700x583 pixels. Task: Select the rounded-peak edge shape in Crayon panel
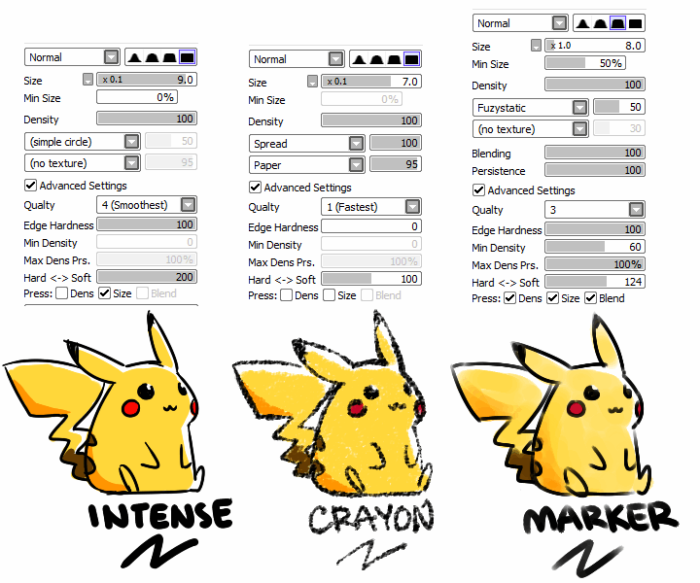376,59
